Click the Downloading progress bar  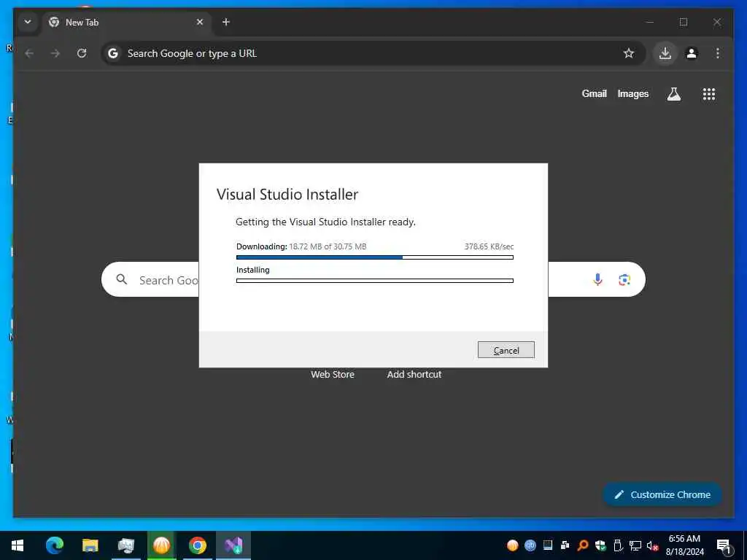[x=374, y=257]
